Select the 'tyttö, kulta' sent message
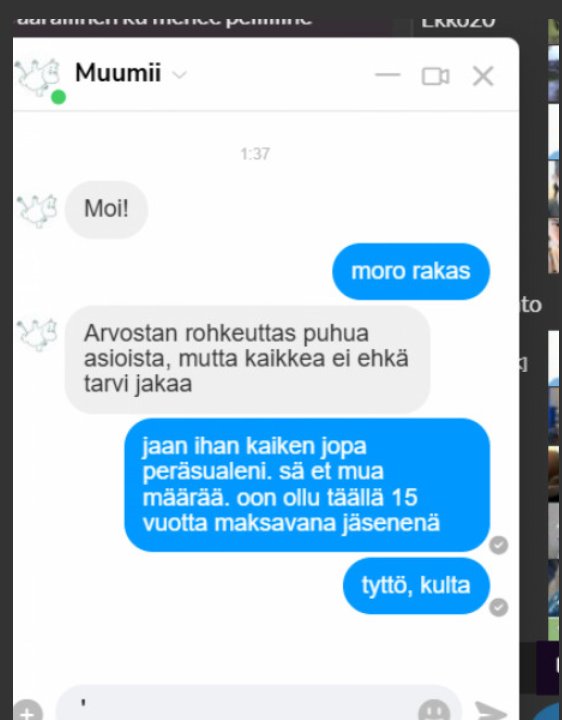 coord(416,585)
